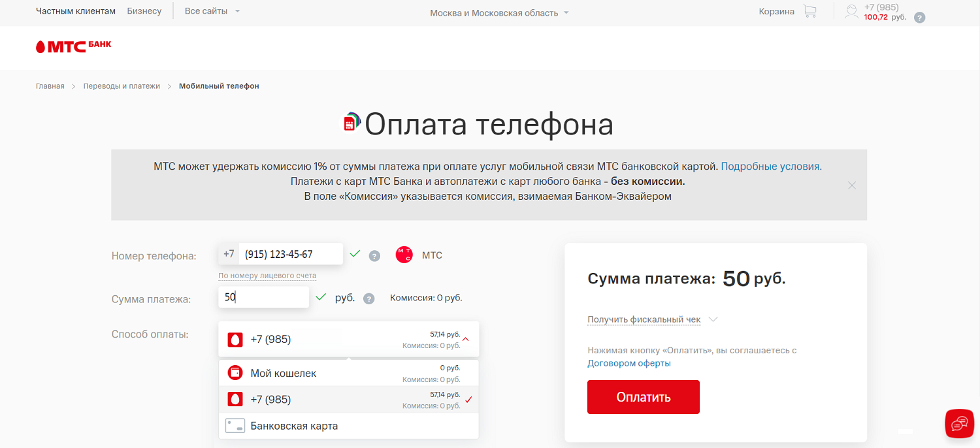
Task: Click the Сумма платежа: 50 руб. summary heading
Action: (x=687, y=279)
